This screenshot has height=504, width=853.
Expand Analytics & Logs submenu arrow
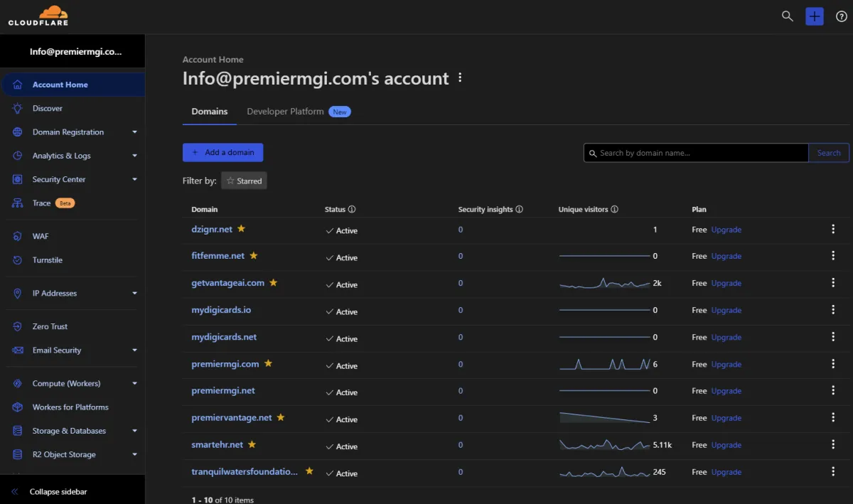[134, 156]
